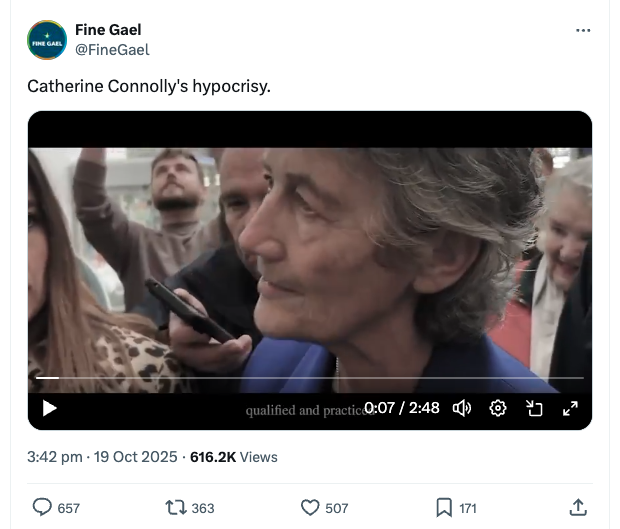Mute the video sound
This screenshot has width=620, height=529.
[462, 408]
